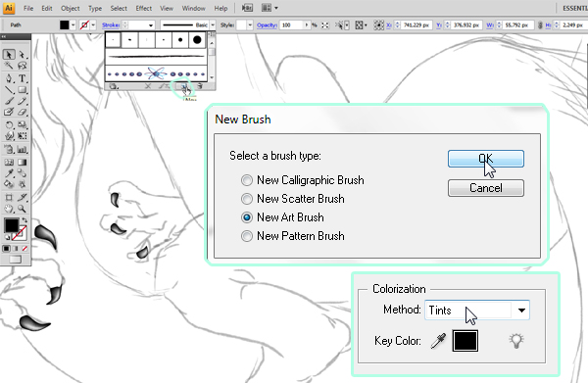The image size is (588, 383).
Task: Select the Direct Selection tool
Action: point(23,55)
